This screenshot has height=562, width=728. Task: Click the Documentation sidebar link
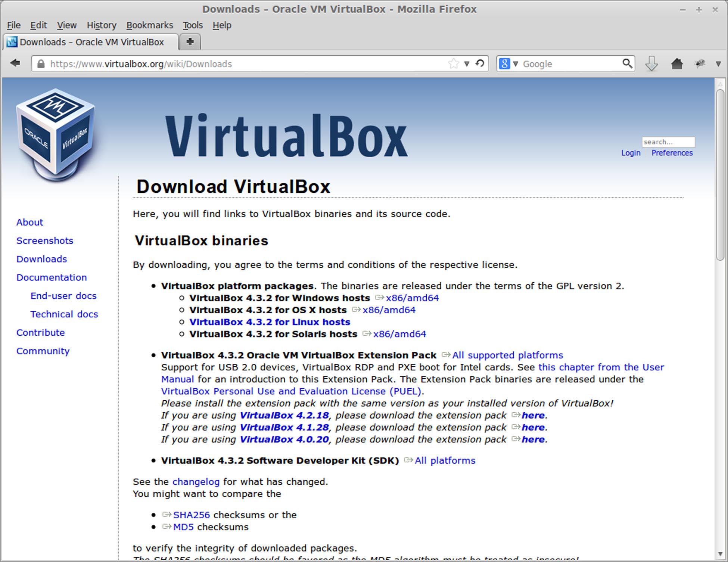coord(52,277)
